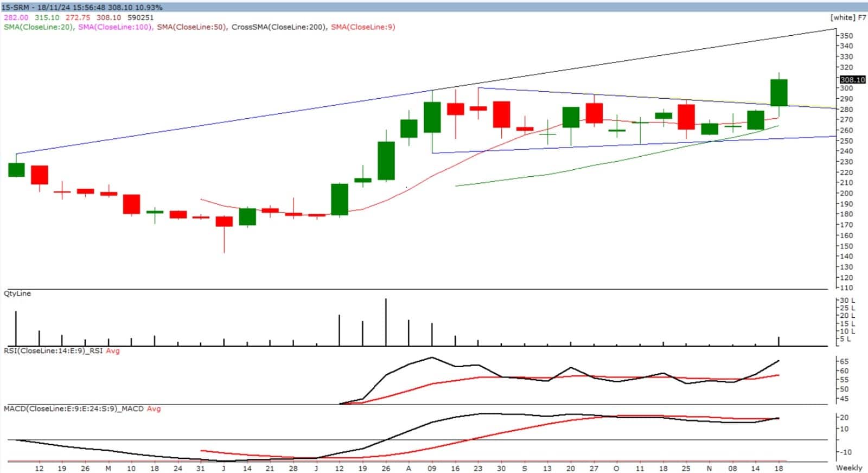The image size is (868, 473).
Task: Click the latest green breakout candle
Action: pyautogui.click(x=779, y=93)
